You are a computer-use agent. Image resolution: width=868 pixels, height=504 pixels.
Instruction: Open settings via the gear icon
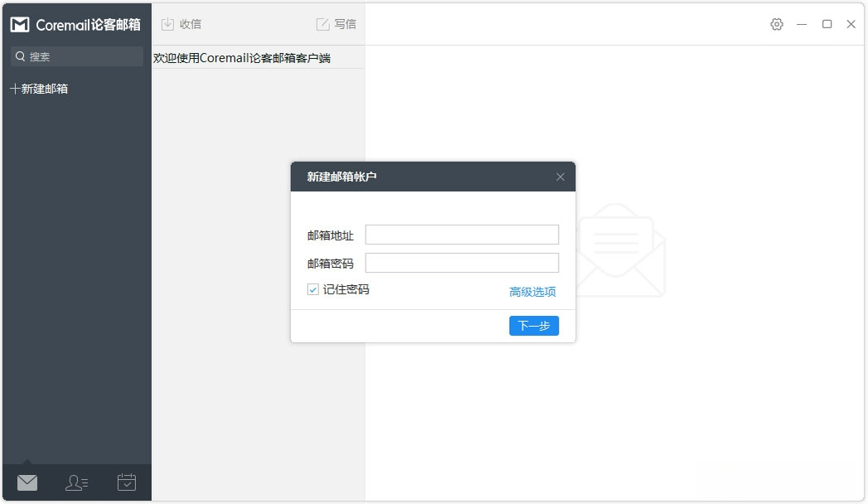pyautogui.click(x=777, y=24)
